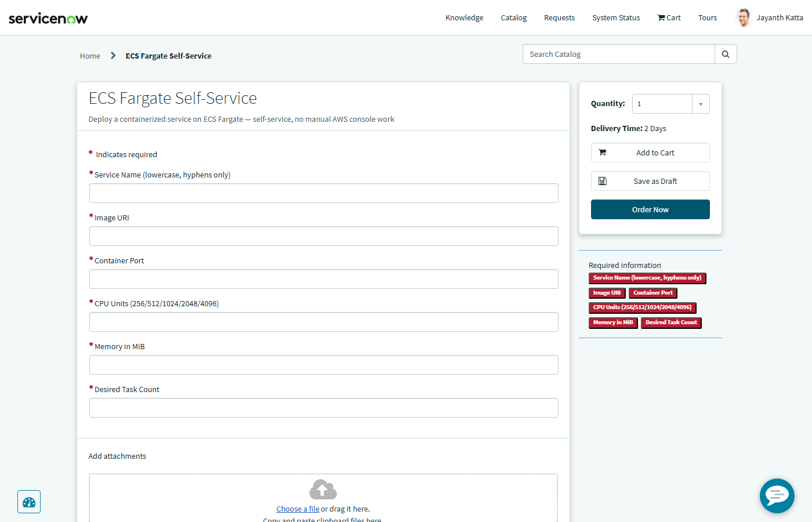Go to Requests in the top navigation
812x522 pixels.
pyautogui.click(x=559, y=18)
